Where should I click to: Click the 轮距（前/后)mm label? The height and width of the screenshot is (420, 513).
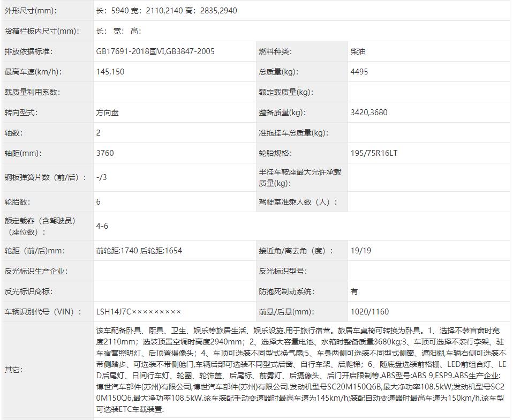tap(35, 251)
